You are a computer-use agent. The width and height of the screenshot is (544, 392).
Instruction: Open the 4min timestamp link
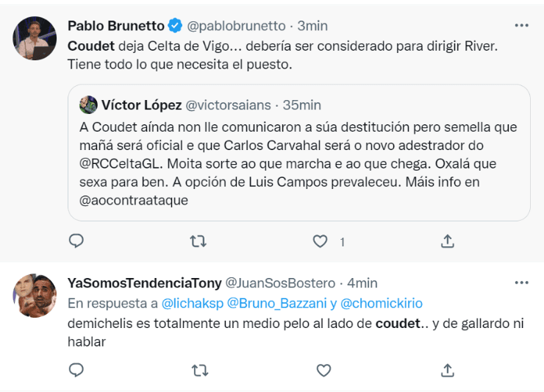click(362, 283)
